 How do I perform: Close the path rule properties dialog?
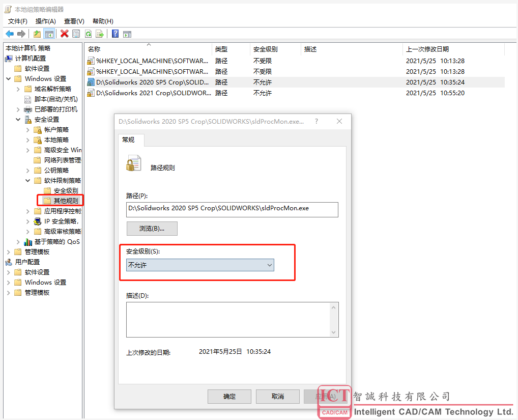tap(339, 121)
